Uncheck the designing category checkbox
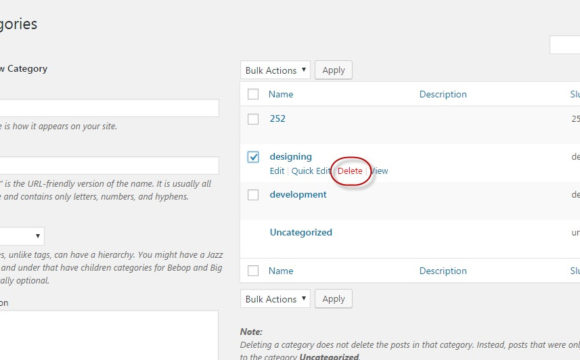The width and height of the screenshot is (580, 360). [253, 157]
